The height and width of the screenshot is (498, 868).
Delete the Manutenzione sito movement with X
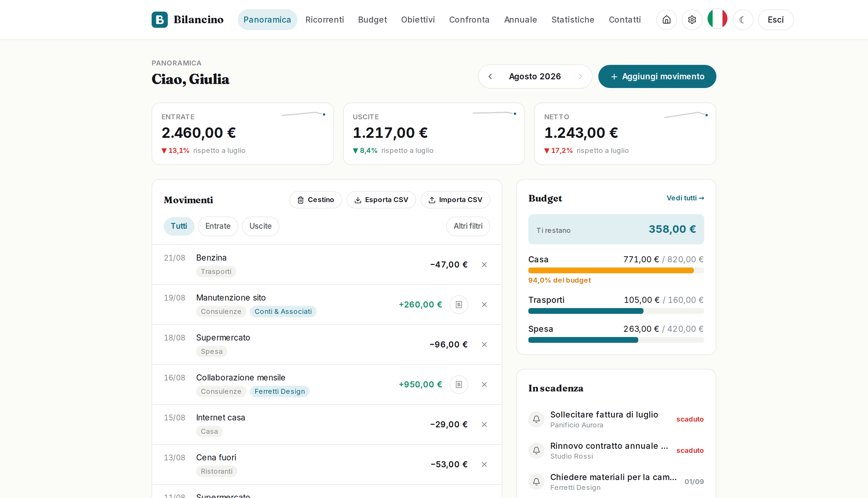click(x=484, y=304)
